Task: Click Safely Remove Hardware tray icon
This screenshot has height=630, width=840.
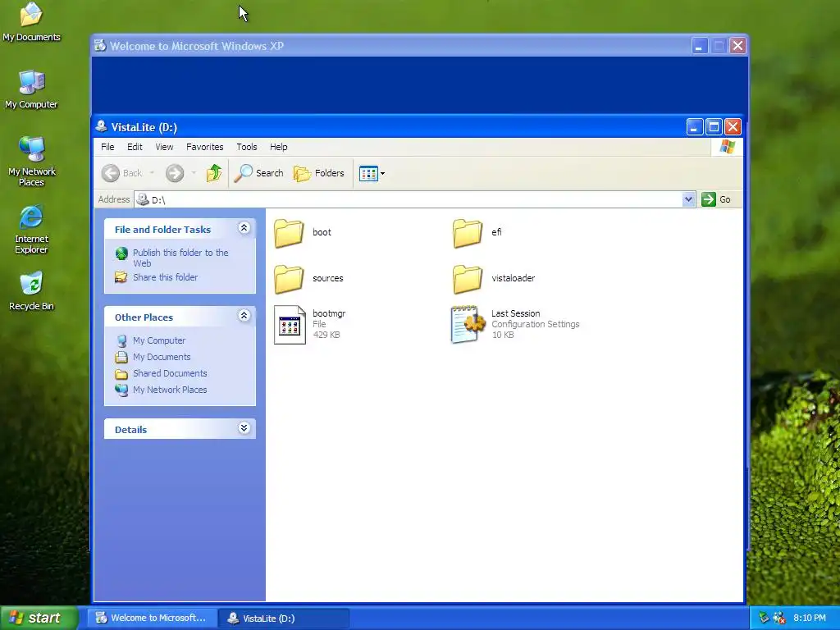Action: click(765, 618)
